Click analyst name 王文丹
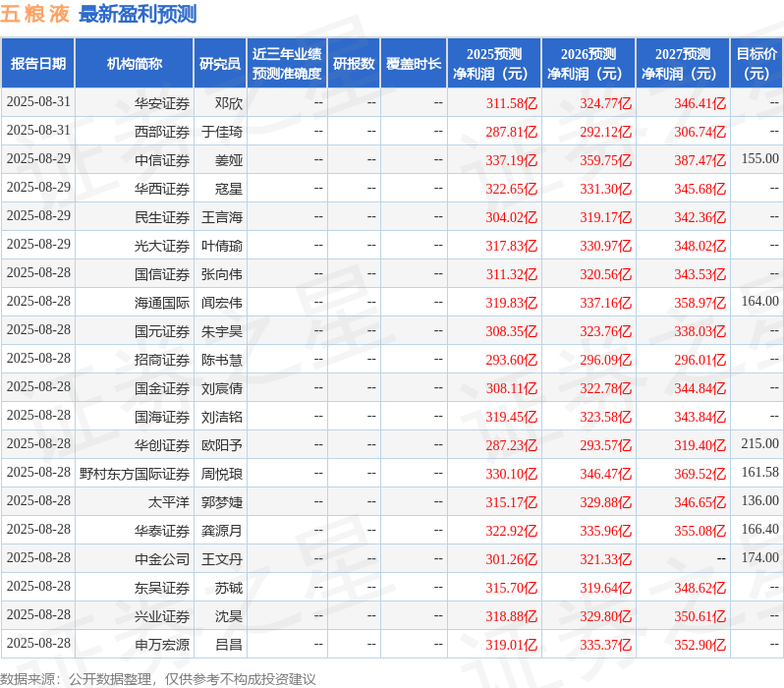 pyautogui.click(x=222, y=559)
